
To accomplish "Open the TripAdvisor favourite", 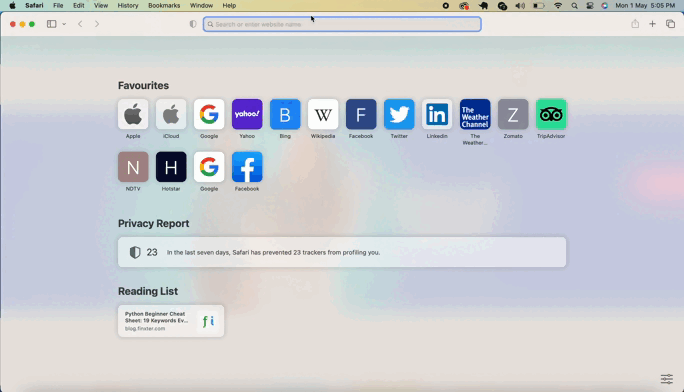I will (x=551, y=114).
